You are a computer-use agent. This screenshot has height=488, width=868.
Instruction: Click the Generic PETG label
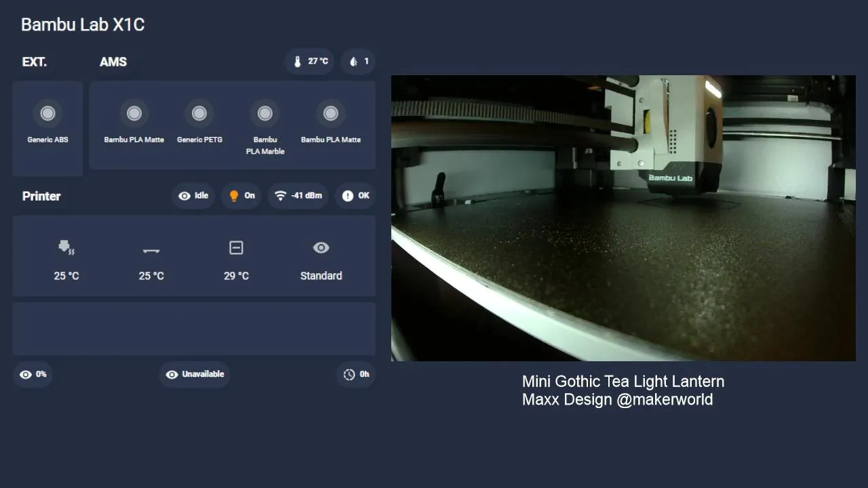point(199,140)
